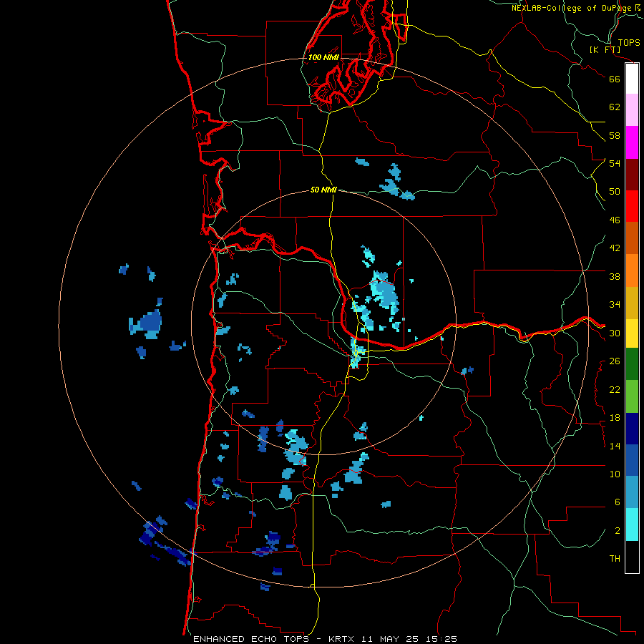This screenshot has height=644, width=644.
Task: Click the bright red legend swatch
Action: click(632, 206)
